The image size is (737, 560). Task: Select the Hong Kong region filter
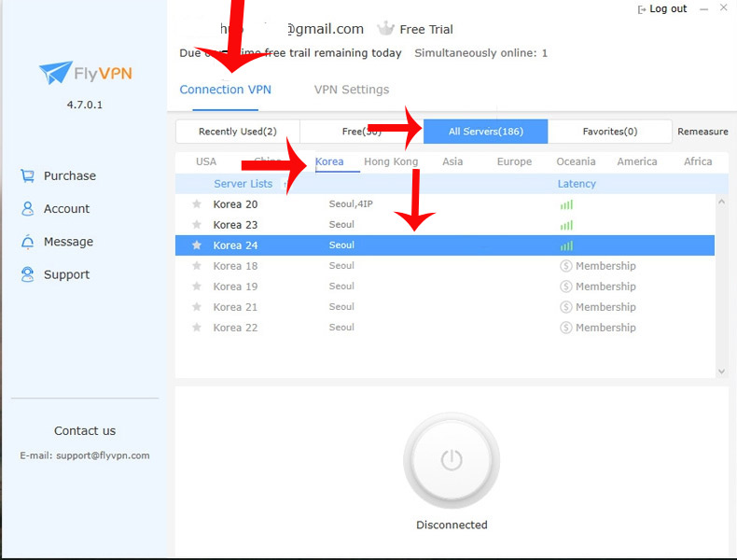pos(391,161)
